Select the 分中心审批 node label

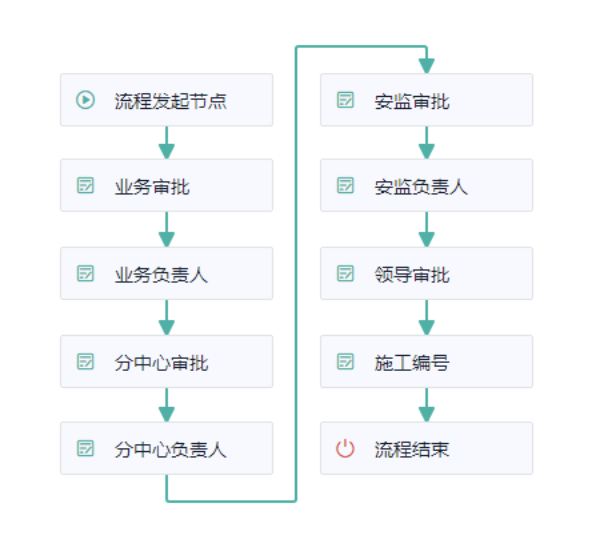(x=161, y=362)
